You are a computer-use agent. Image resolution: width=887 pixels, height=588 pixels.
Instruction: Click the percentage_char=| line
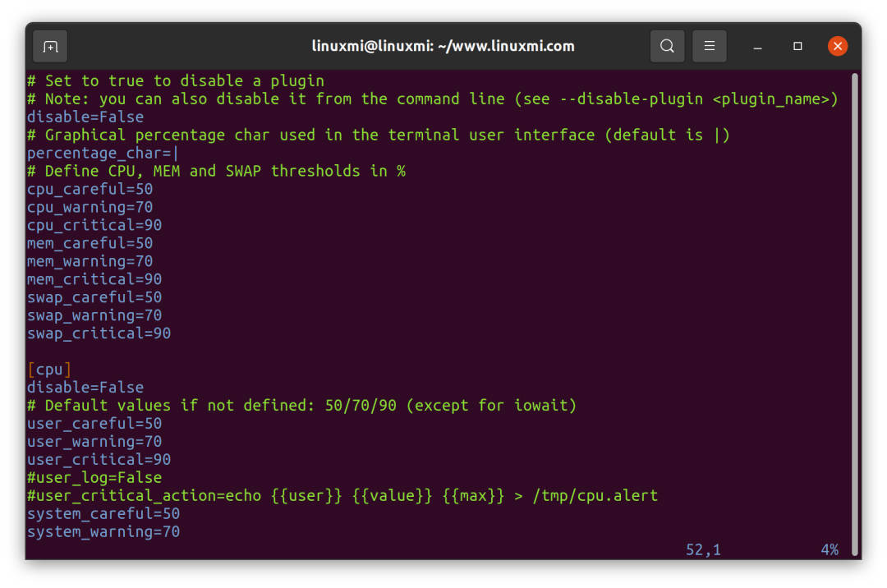pyautogui.click(x=103, y=154)
